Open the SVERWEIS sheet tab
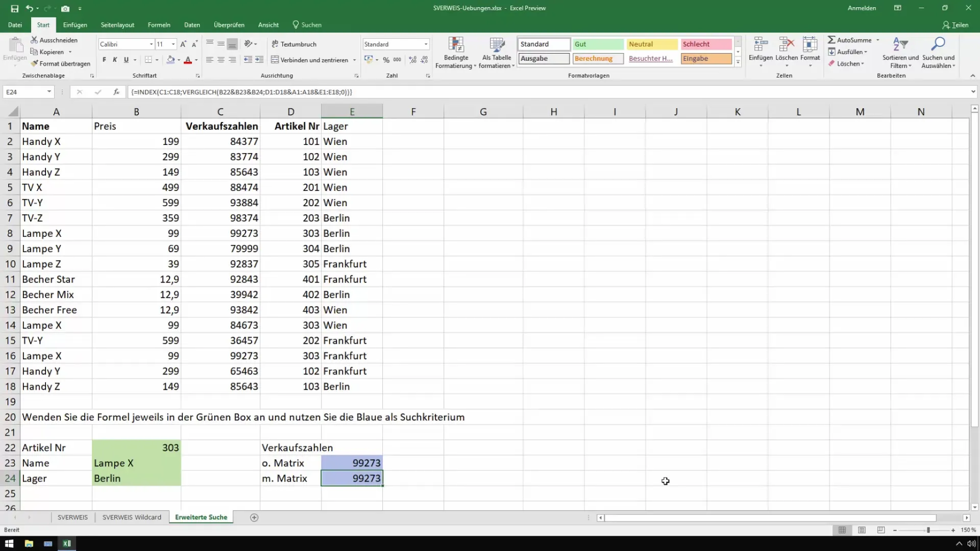The height and width of the screenshot is (551, 980). click(x=72, y=517)
